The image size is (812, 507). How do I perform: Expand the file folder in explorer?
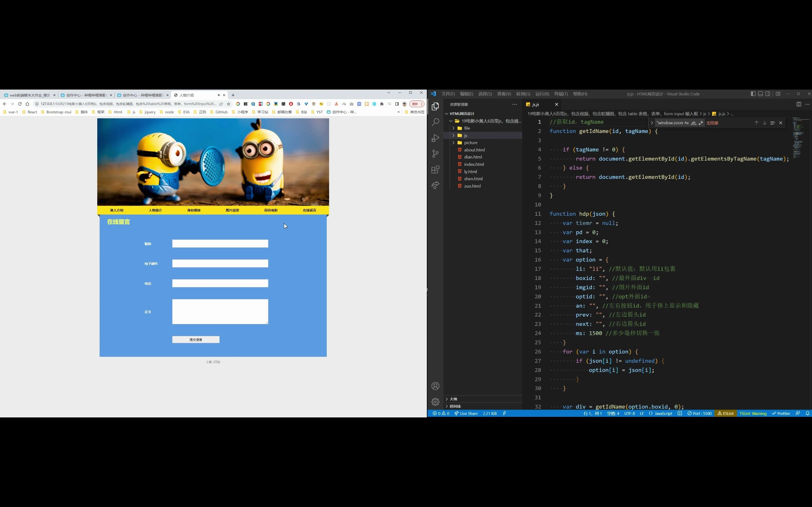467,128
